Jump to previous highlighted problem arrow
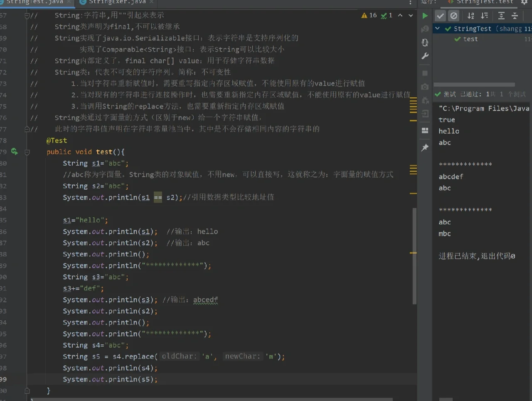532x401 pixels. [400, 15]
